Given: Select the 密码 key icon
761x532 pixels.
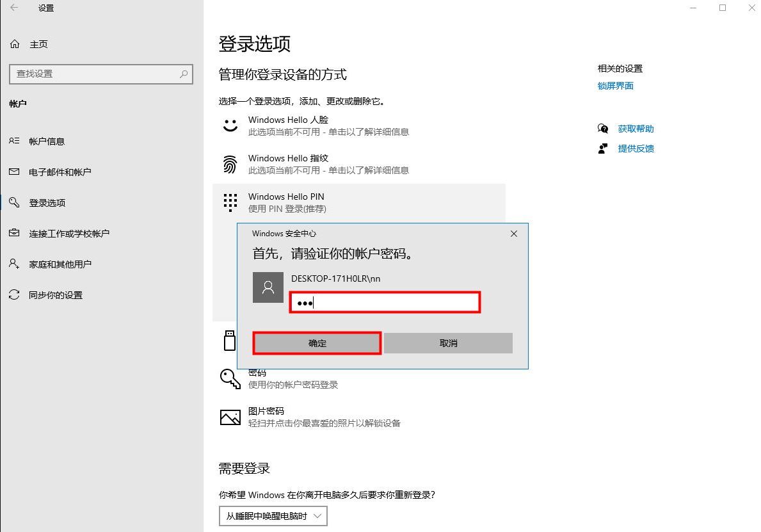Looking at the screenshot, I should (x=230, y=378).
